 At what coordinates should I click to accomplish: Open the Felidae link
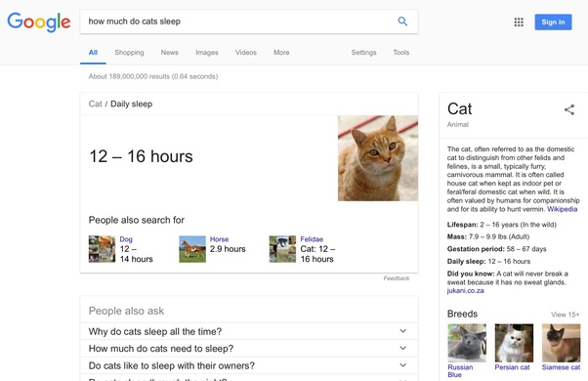pos(312,239)
